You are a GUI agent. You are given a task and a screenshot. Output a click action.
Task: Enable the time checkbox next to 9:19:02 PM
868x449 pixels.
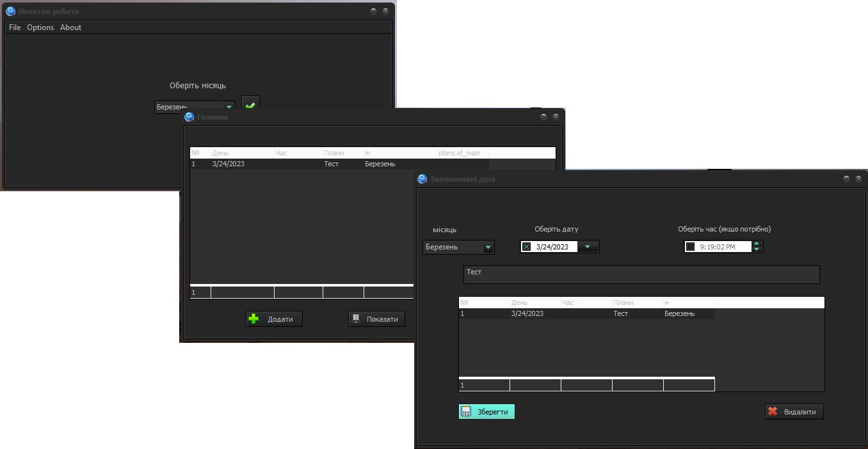(690, 247)
